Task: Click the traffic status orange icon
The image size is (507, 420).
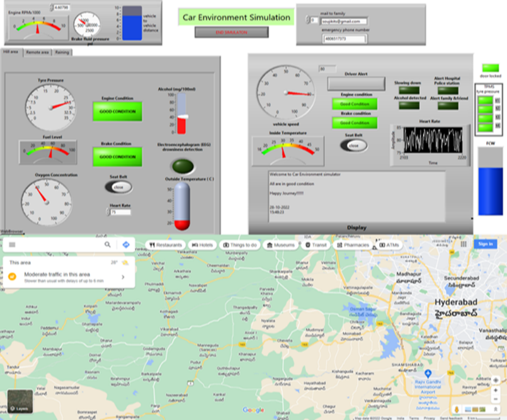Action: tap(13, 277)
